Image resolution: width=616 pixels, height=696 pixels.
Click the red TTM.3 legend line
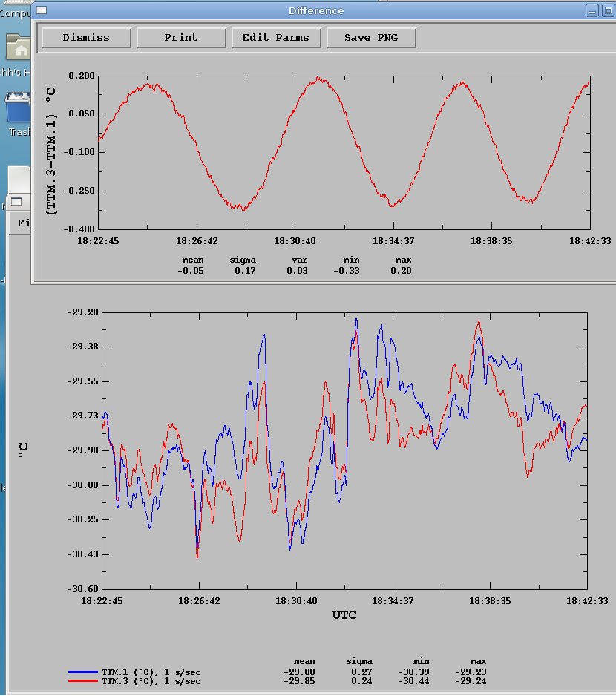(x=83, y=681)
